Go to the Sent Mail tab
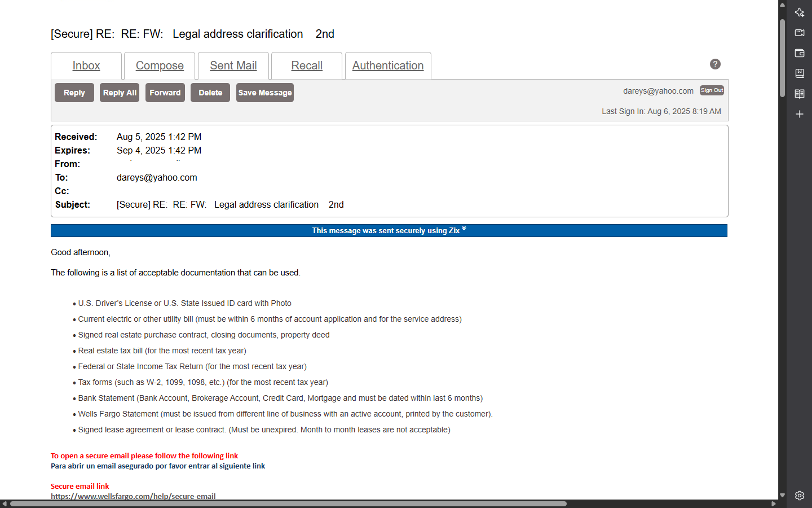The width and height of the screenshot is (812, 508). click(x=233, y=65)
